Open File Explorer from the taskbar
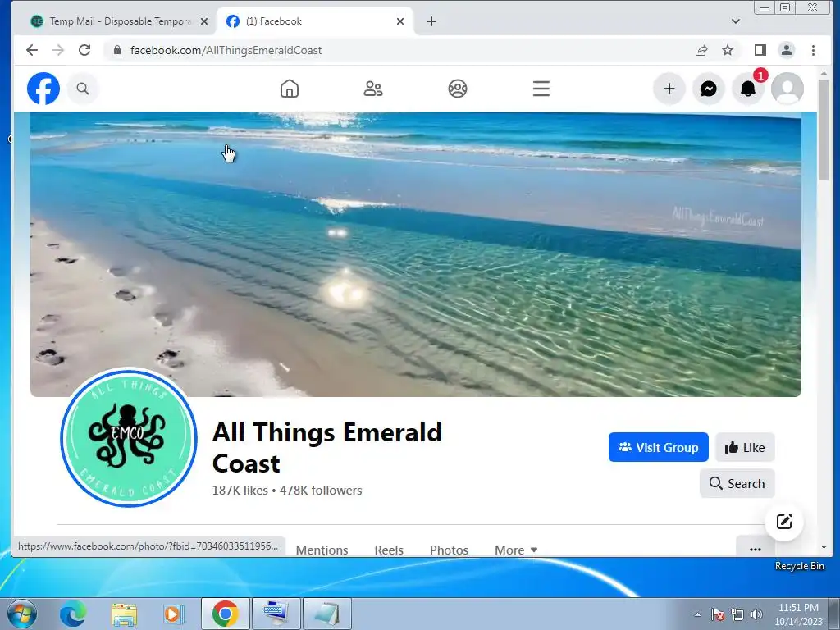840x630 pixels. coord(124,614)
